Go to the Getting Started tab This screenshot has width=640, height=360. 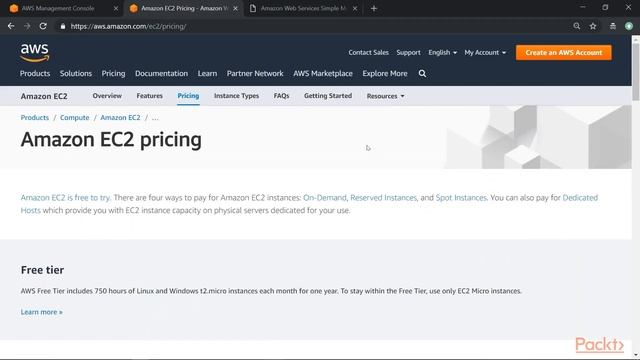pos(328,96)
